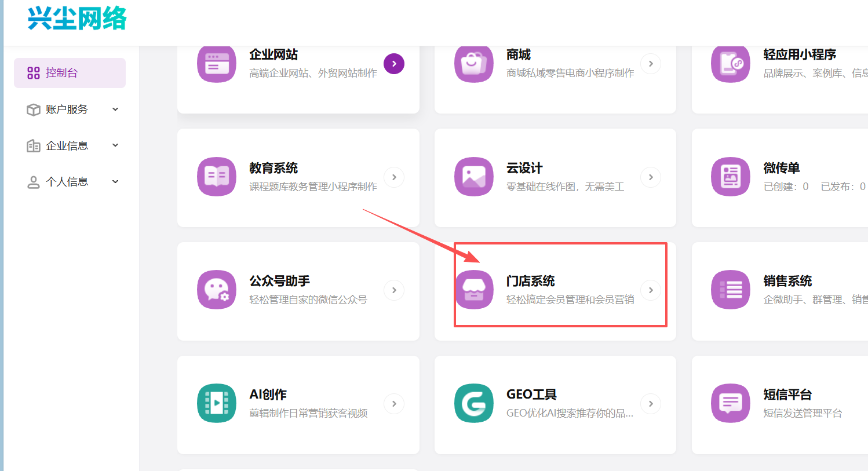
Task: Click the 兴尘网络 logo
Action: click(77, 19)
